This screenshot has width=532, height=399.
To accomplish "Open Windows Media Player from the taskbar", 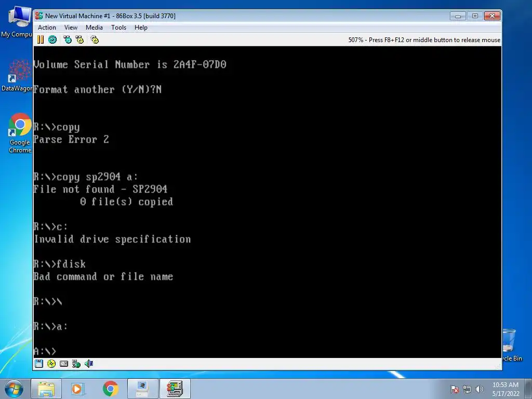I will 78,389.
